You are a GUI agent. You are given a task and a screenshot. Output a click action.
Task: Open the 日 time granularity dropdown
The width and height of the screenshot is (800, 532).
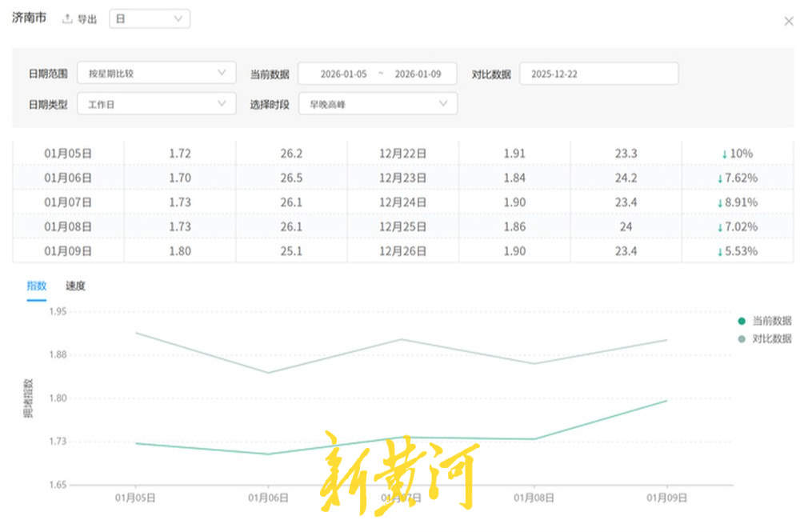click(x=150, y=18)
